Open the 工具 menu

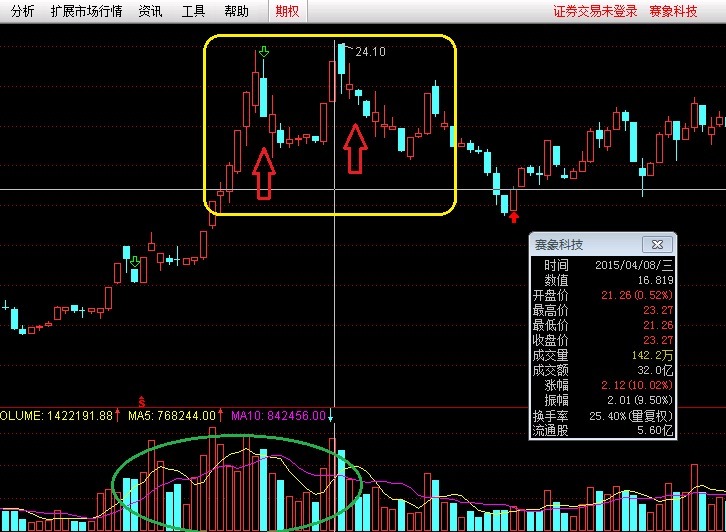(x=194, y=12)
